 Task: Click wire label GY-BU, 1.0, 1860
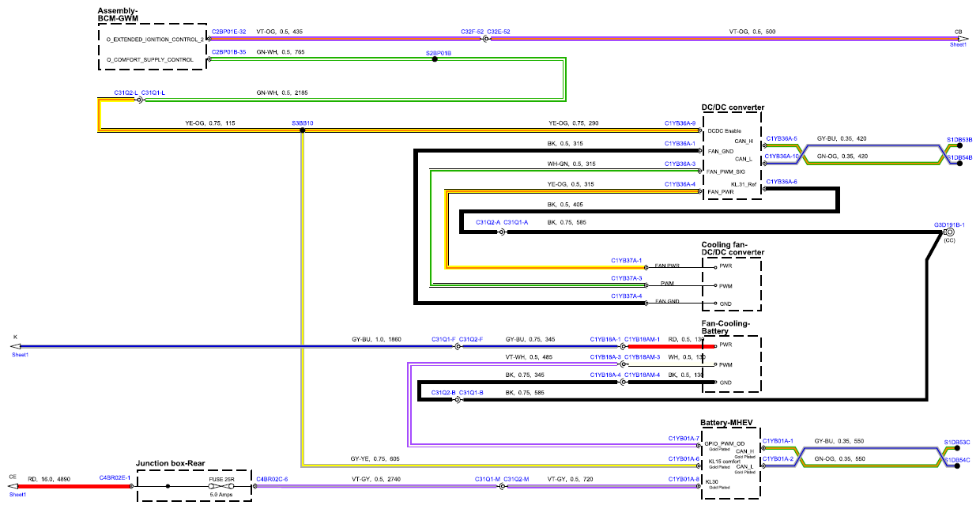pos(376,339)
